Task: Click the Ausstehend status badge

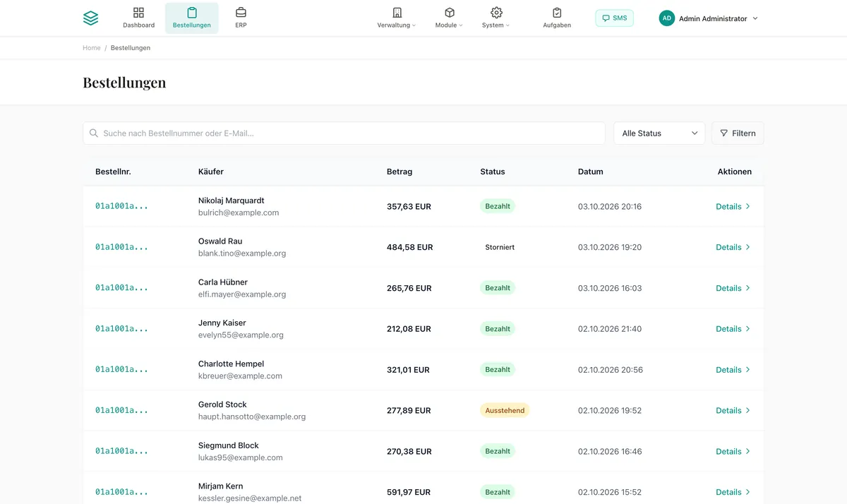Action: point(505,410)
